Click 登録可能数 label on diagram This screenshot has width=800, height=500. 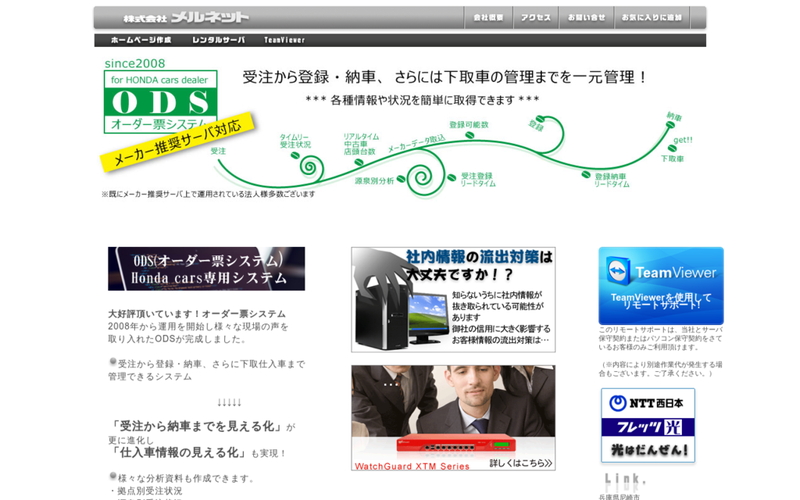tap(468, 124)
